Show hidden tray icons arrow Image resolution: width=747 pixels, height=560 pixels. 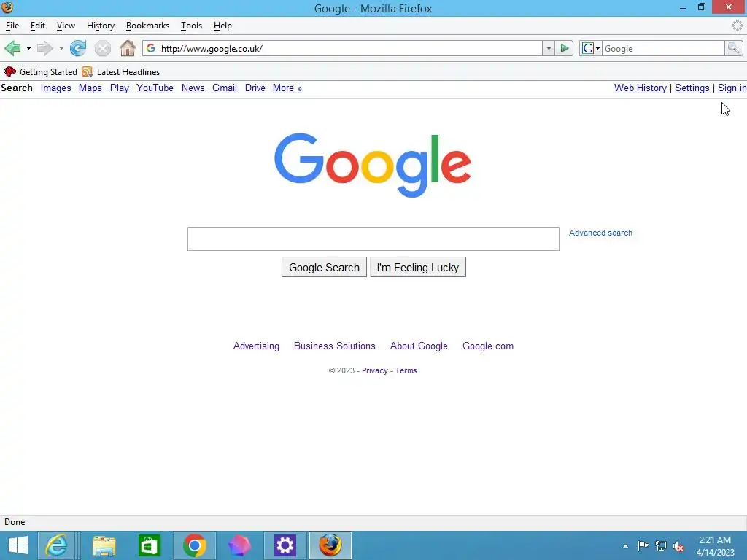(625, 546)
